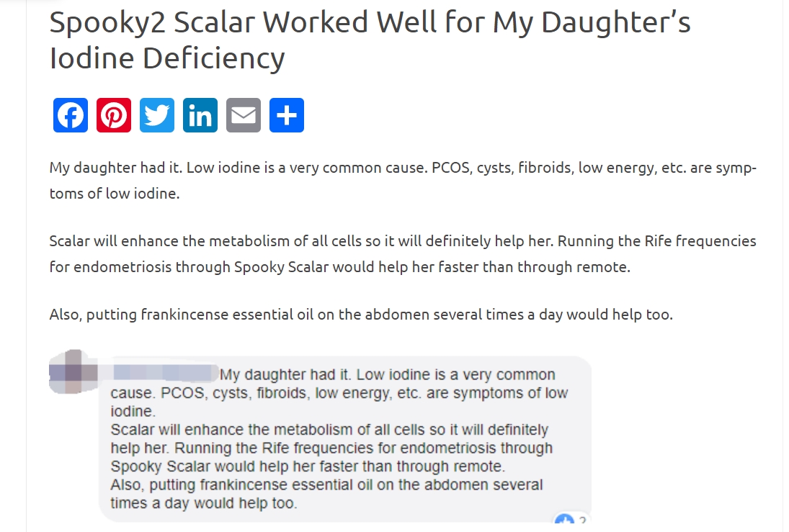Click article paragraph starting 'My daughter had it'
789x532 pixels.
click(402, 181)
